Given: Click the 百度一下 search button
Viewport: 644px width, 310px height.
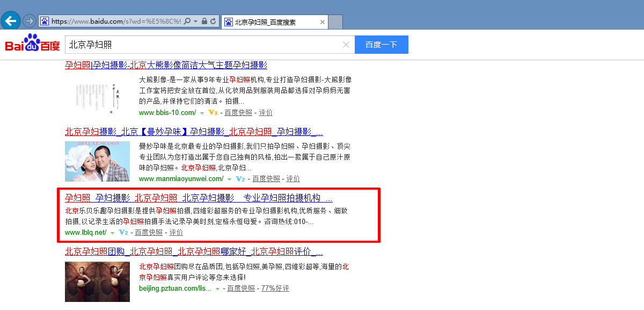Looking at the screenshot, I should [x=381, y=45].
